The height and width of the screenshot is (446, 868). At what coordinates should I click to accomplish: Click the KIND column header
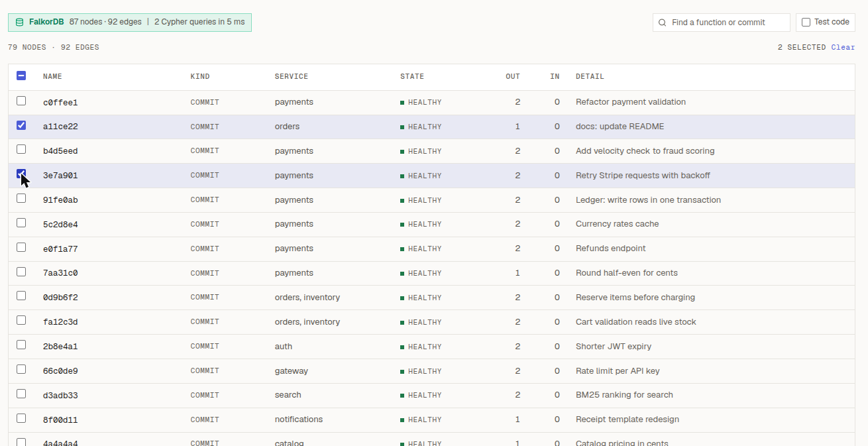200,77
